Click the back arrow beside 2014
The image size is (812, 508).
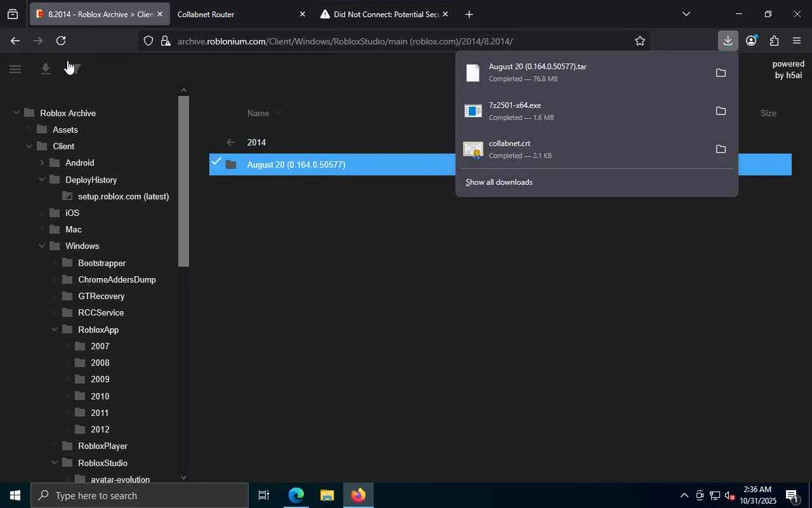click(231, 142)
